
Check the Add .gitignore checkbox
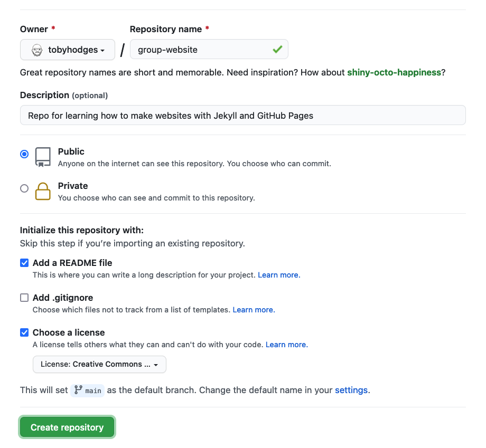24,298
